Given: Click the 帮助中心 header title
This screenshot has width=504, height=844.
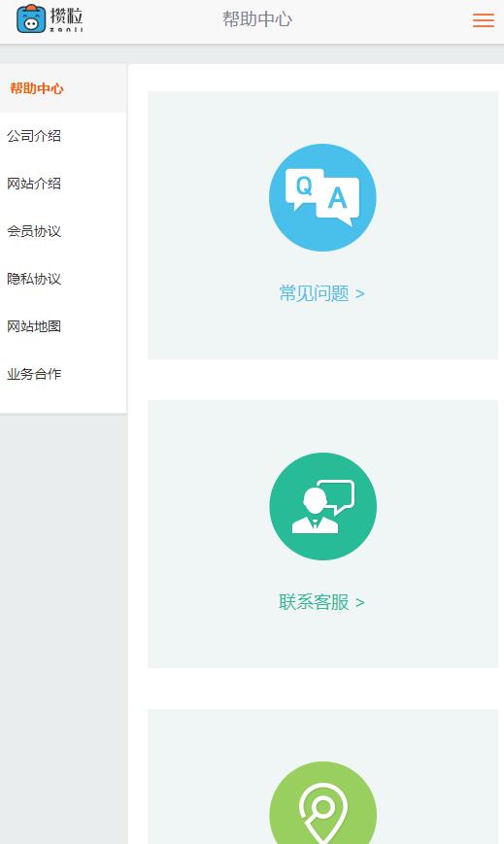Looking at the screenshot, I should tap(257, 19).
